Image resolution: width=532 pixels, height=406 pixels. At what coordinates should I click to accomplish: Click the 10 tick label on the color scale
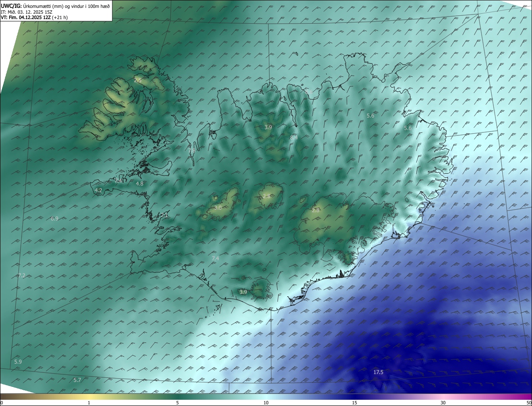point(266,403)
